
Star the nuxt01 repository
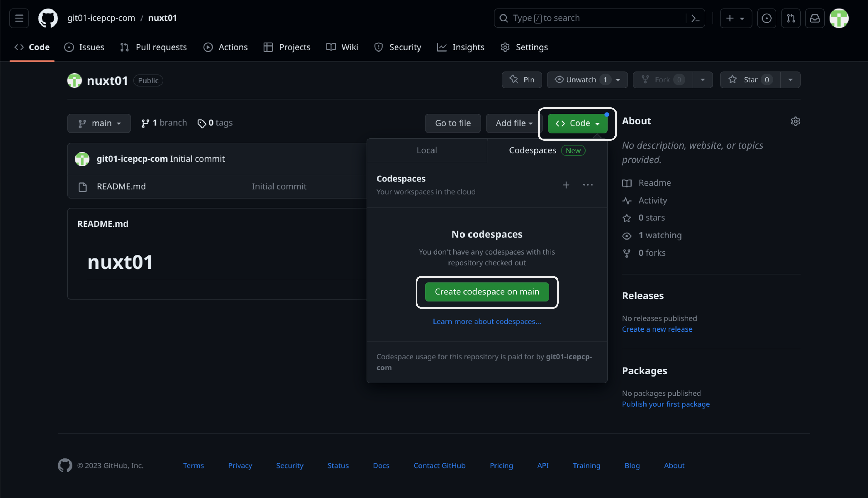(x=750, y=80)
